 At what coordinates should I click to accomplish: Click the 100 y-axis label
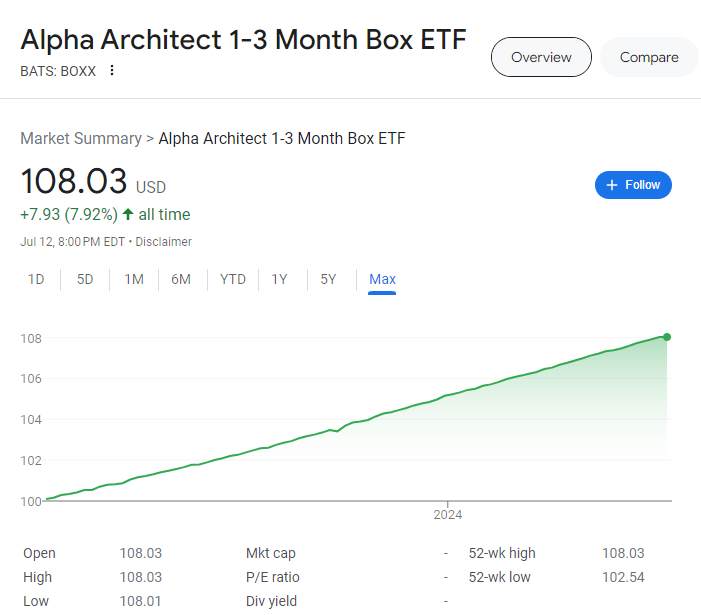point(31,501)
